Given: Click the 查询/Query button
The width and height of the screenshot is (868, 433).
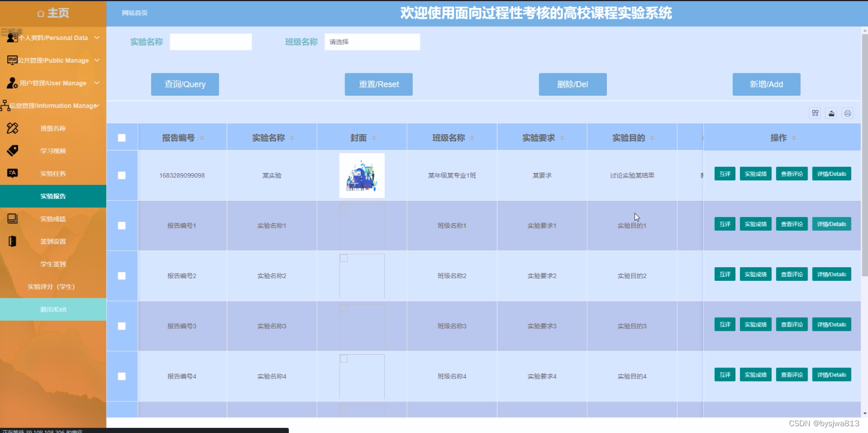Looking at the screenshot, I should point(185,84).
